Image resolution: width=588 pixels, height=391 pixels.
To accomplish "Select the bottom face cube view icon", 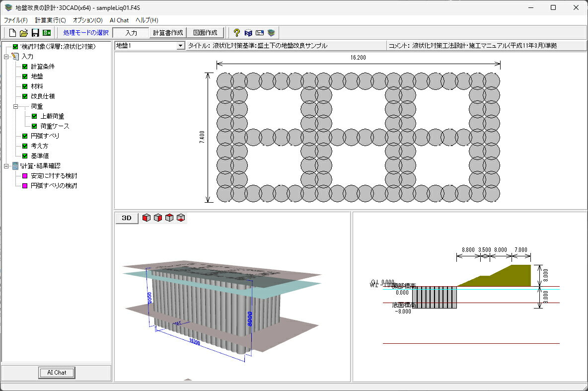I will tap(181, 218).
